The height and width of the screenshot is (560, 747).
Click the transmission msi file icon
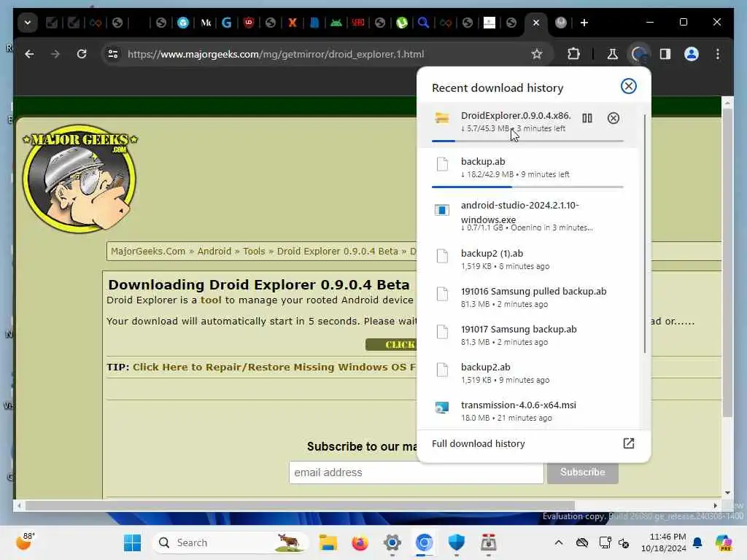tap(441, 407)
